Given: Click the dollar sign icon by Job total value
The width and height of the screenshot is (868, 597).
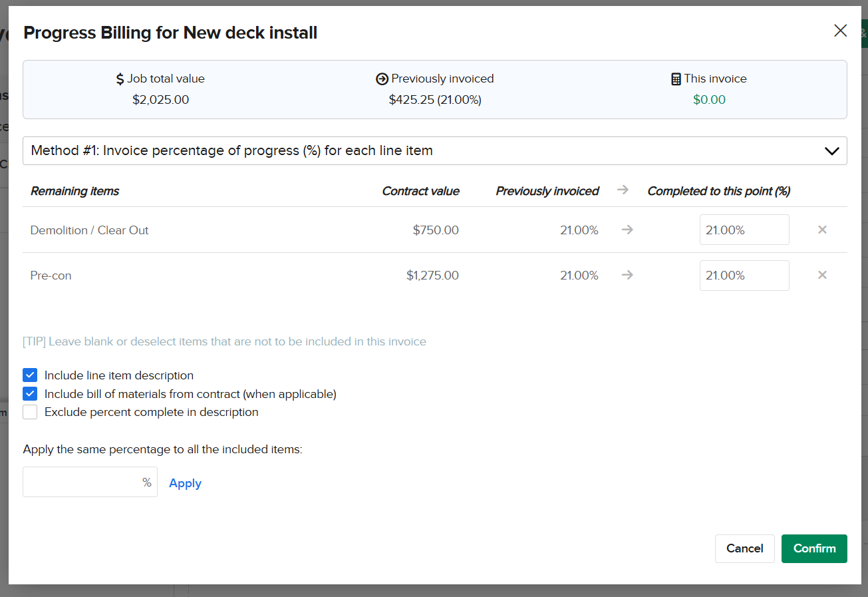Looking at the screenshot, I should click(x=120, y=79).
